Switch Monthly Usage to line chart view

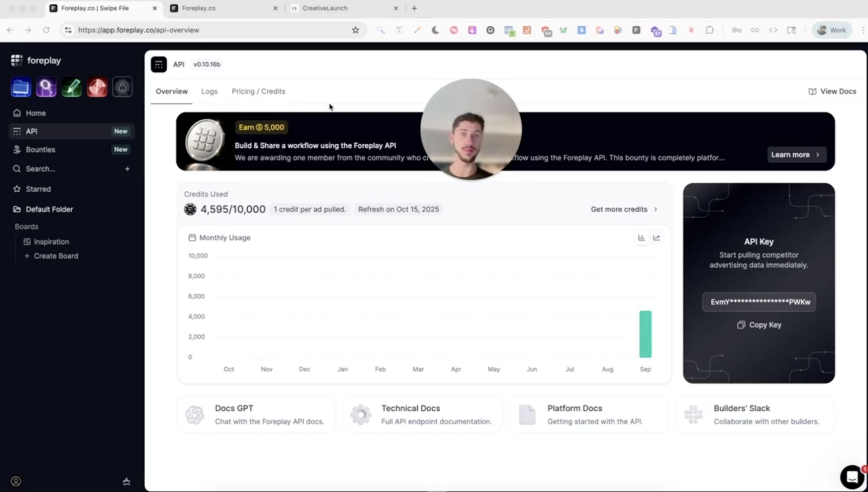click(x=657, y=237)
